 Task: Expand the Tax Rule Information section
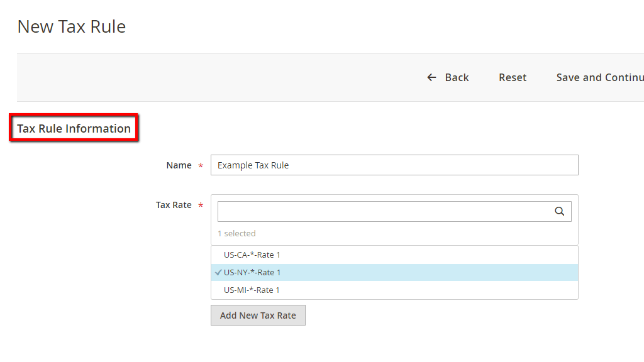tap(74, 128)
